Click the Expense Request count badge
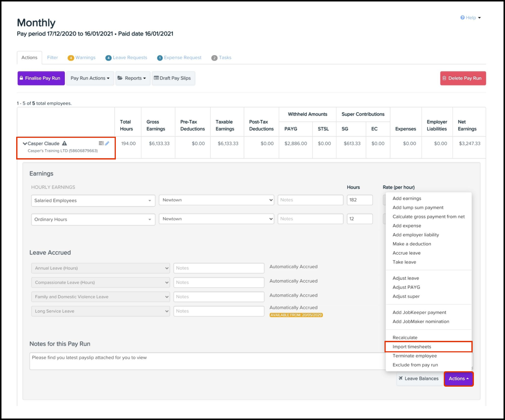Viewport: 505px width, 420px height. [160, 58]
